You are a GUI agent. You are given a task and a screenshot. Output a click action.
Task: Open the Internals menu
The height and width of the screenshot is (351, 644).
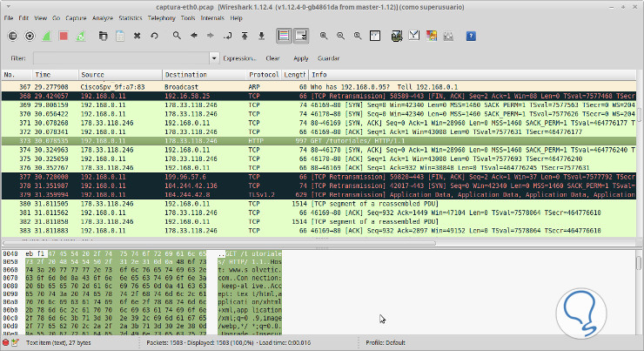coord(212,18)
